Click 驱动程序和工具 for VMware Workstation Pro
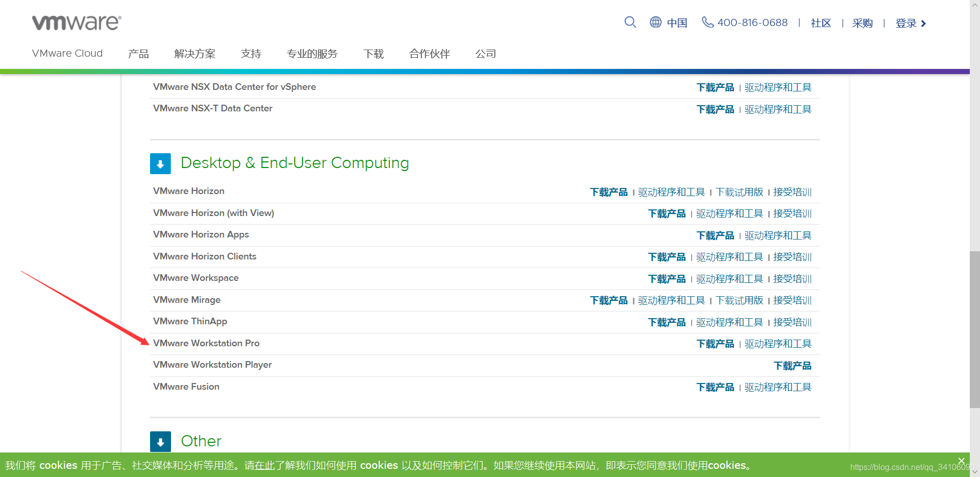The width and height of the screenshot is (980, 477). (778, 344)
